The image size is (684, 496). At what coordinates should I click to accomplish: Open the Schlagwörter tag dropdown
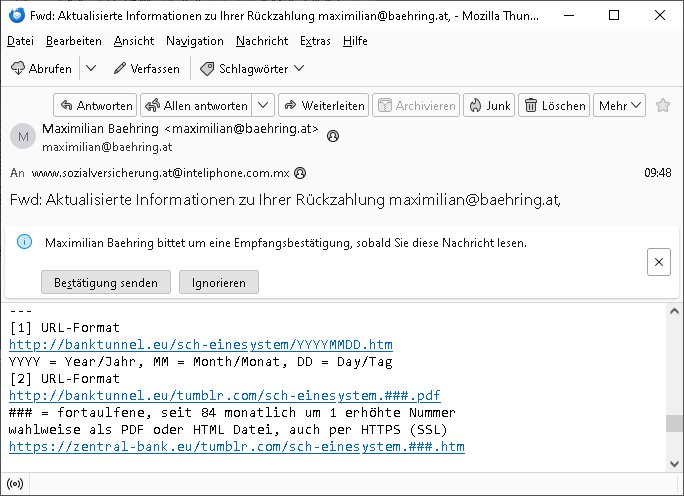click(252, 68)
